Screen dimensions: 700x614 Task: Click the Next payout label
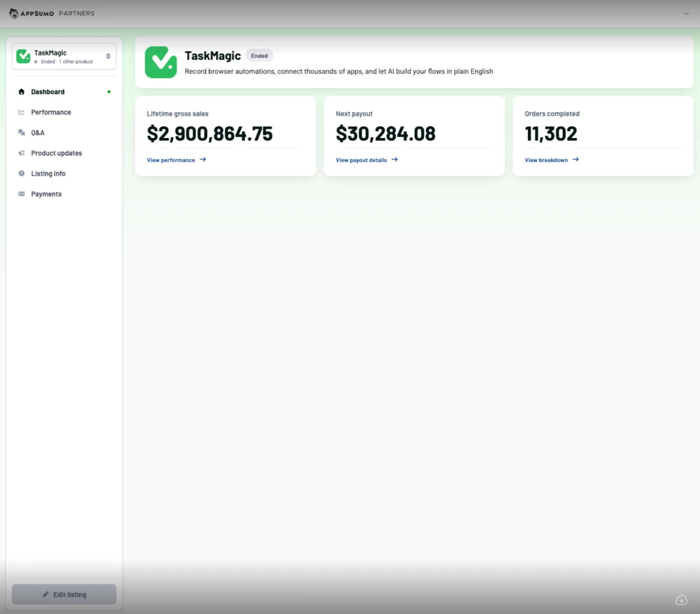pos(354,114)
